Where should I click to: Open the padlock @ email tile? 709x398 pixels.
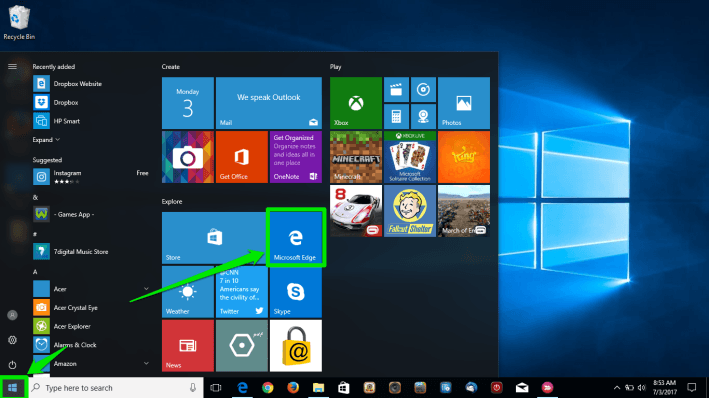click(x=296, y=346)
